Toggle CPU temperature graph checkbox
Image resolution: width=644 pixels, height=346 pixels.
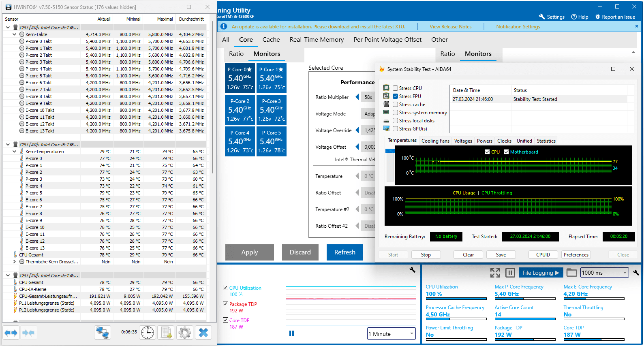(487, 152)
